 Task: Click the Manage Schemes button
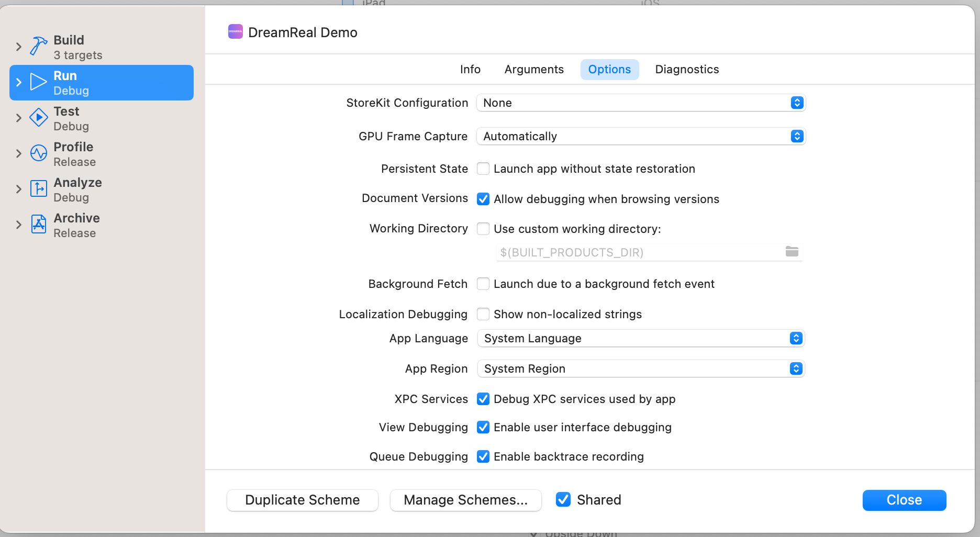(465, 500)
